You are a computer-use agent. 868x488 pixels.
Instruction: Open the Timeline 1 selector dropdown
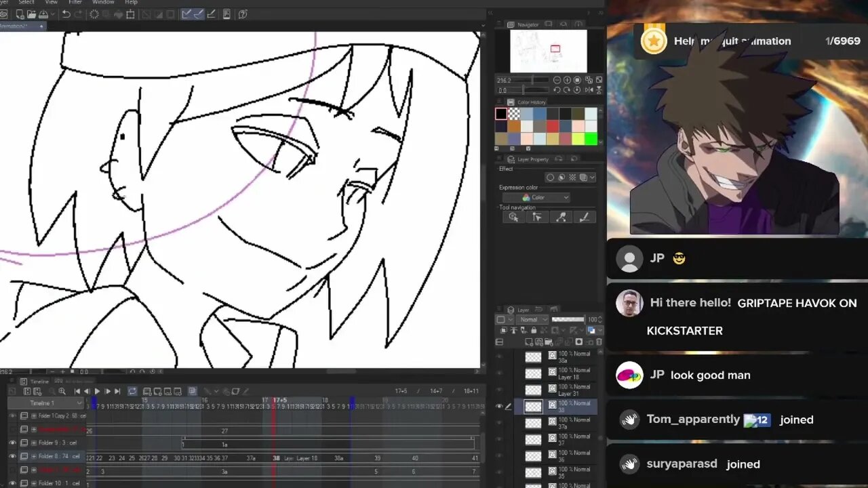click(45, 403)
